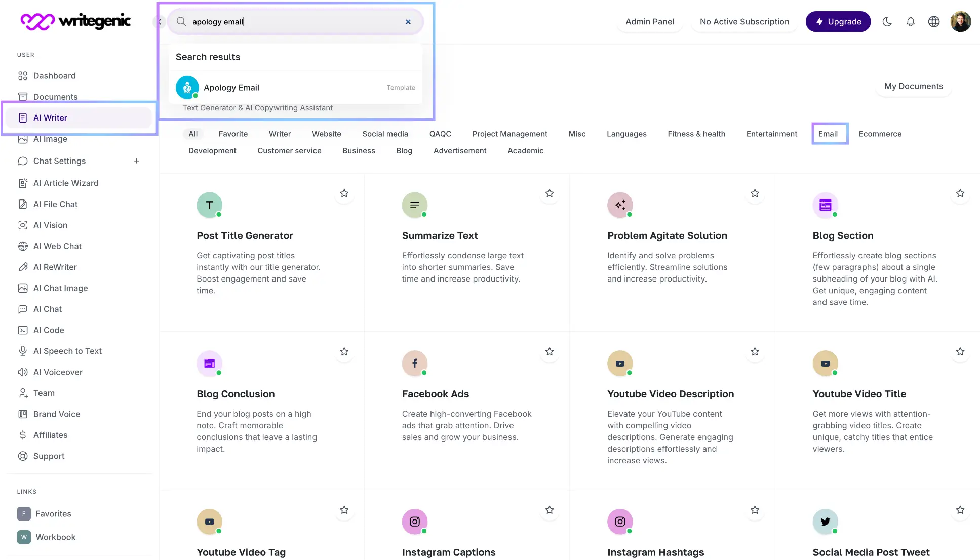Viewport: 980px width, 560px height.
Task: Star the Post Title Generator template
Action: click(344, 194)
